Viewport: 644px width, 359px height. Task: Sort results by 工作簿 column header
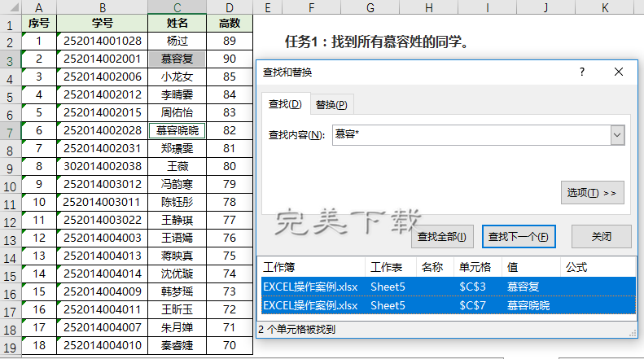pyautogui.click(x=313, y=267)
